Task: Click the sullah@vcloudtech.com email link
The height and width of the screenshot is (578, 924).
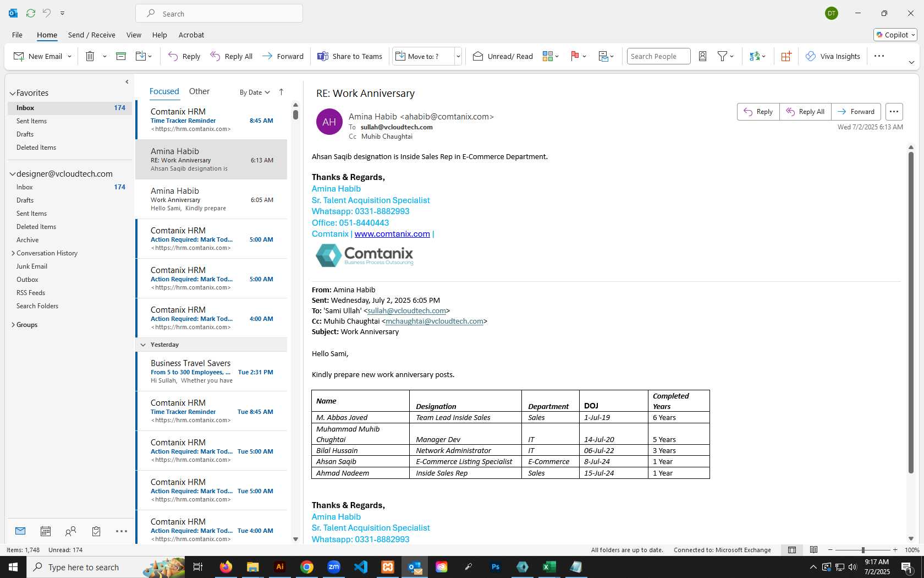Action: 406,311
